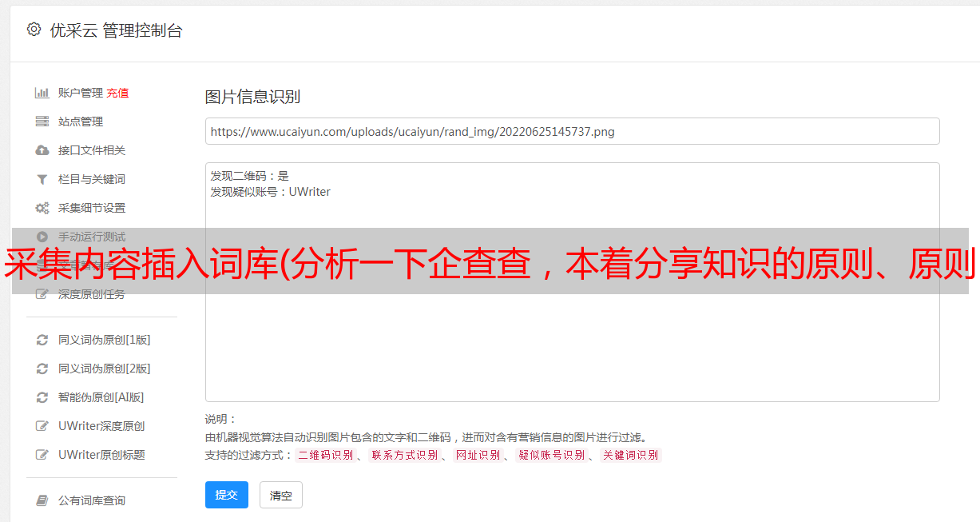Viewport: 980px width, 522px height.
Task: Click the 同义词伪原创[1版] refresh icon
Action: point(42,340)
